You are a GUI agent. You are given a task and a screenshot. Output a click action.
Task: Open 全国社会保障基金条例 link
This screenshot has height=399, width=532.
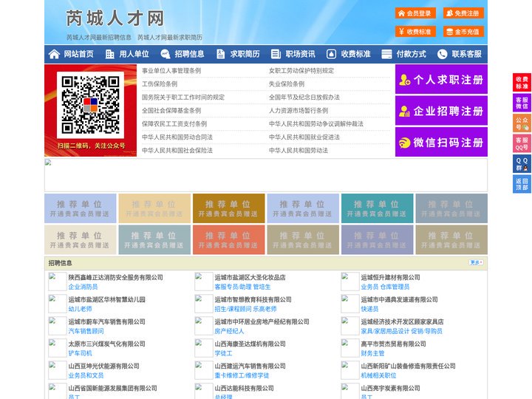click(x=171, y=111)
